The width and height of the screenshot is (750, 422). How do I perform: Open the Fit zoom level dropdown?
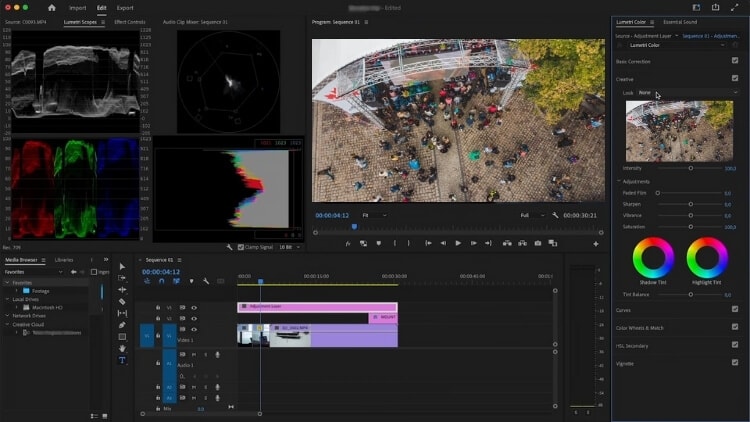click(x=374, y=215)
